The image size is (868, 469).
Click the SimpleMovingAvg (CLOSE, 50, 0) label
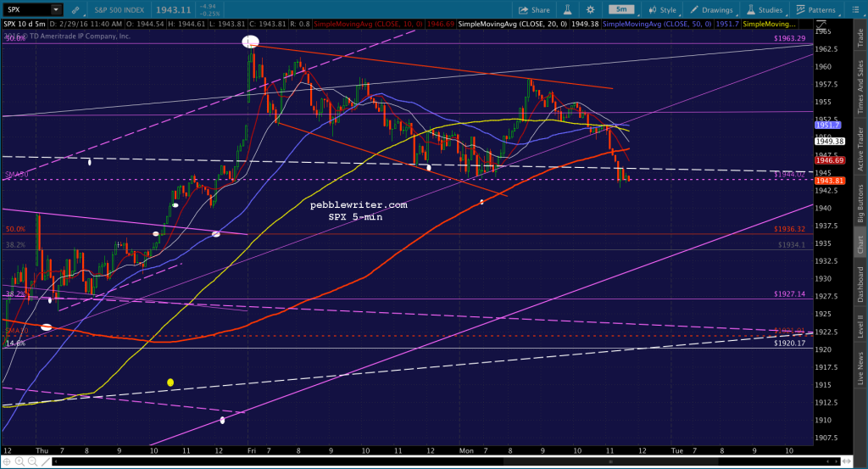[657, 25]
